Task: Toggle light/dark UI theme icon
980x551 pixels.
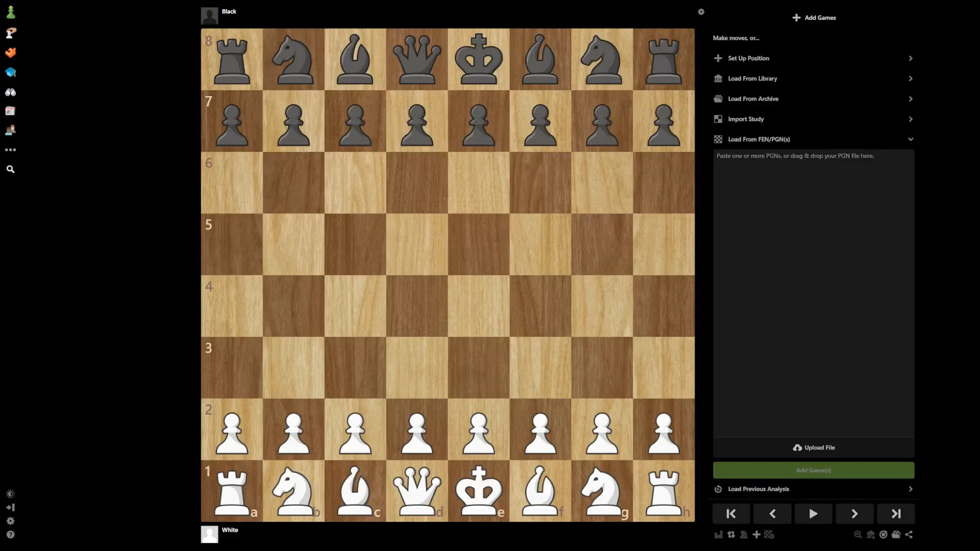Action: [x=10, y=494]
